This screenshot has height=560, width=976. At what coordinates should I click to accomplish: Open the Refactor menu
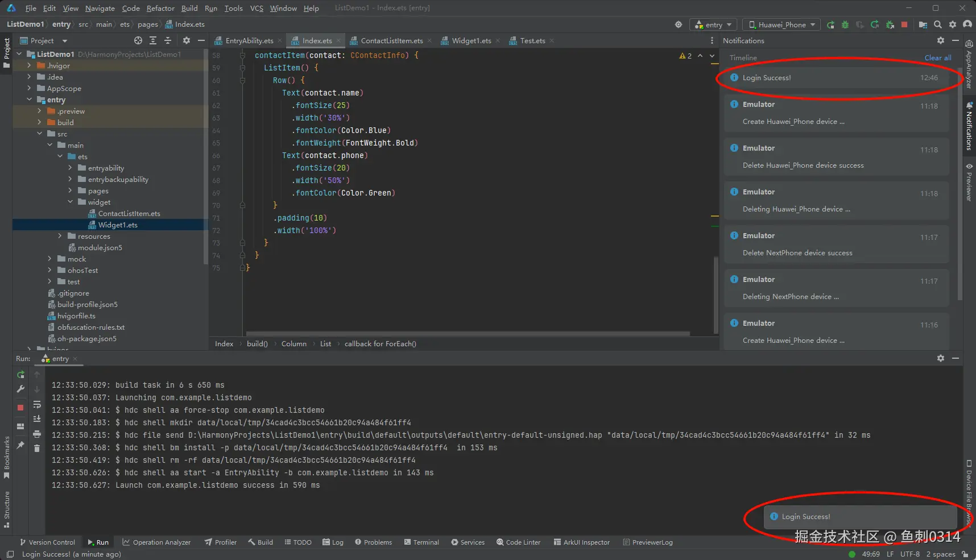tap(160, 8)
